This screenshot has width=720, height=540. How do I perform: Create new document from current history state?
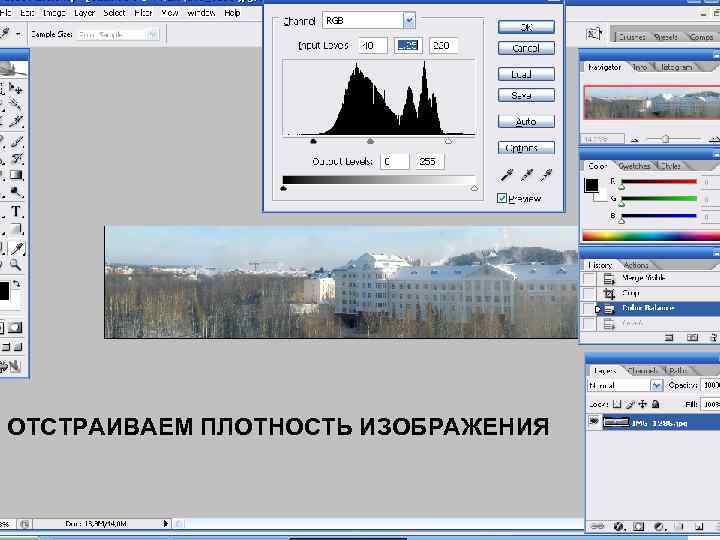(x=669, y=338)
